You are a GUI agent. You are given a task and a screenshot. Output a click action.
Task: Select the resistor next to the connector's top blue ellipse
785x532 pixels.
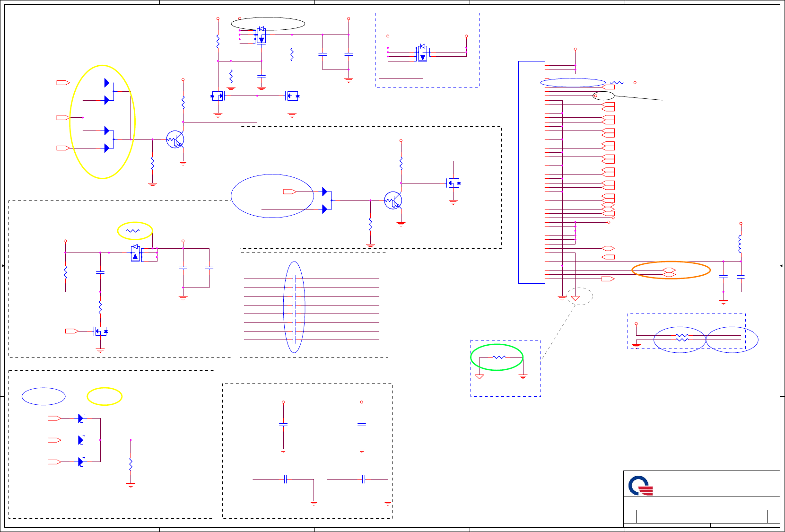click(x=617, y=83)
